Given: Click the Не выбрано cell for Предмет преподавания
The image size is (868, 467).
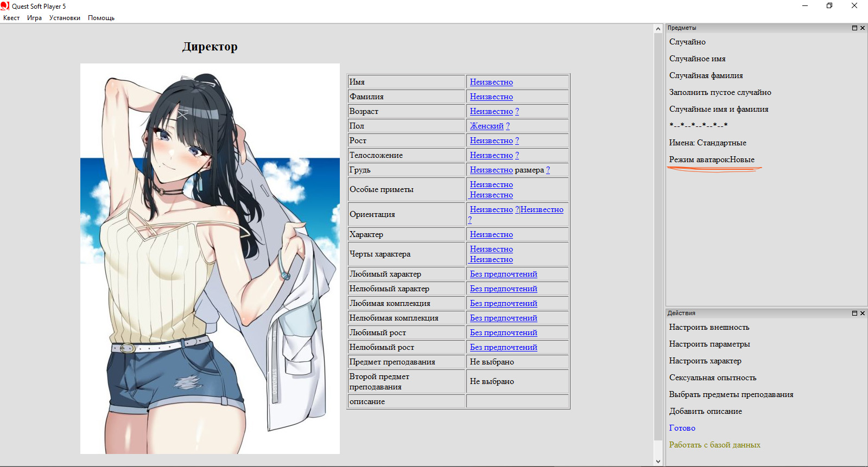Looking at the screenshot, I should [x=517, y=362].
